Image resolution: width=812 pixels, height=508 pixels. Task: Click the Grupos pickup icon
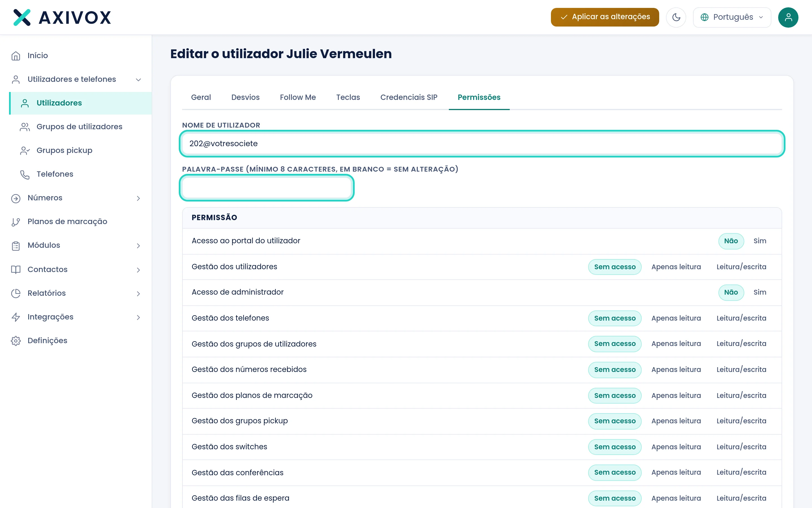[25, 150]
